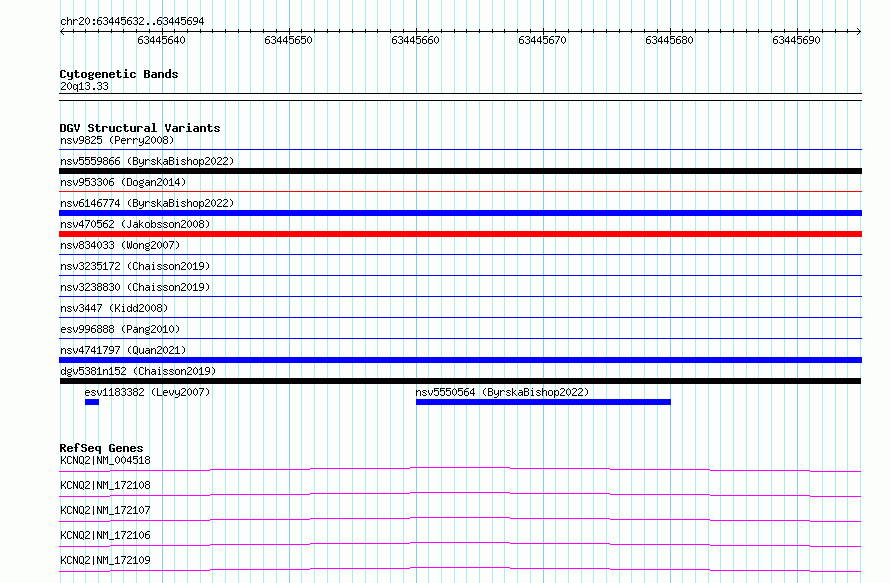Click the red bar of nsv470562
The height and width of the screenshot is (583, 890).
point(460,234)
